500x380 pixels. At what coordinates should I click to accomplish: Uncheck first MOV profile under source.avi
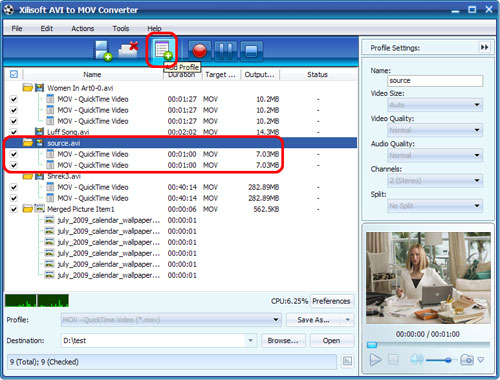tap(14, 154)
